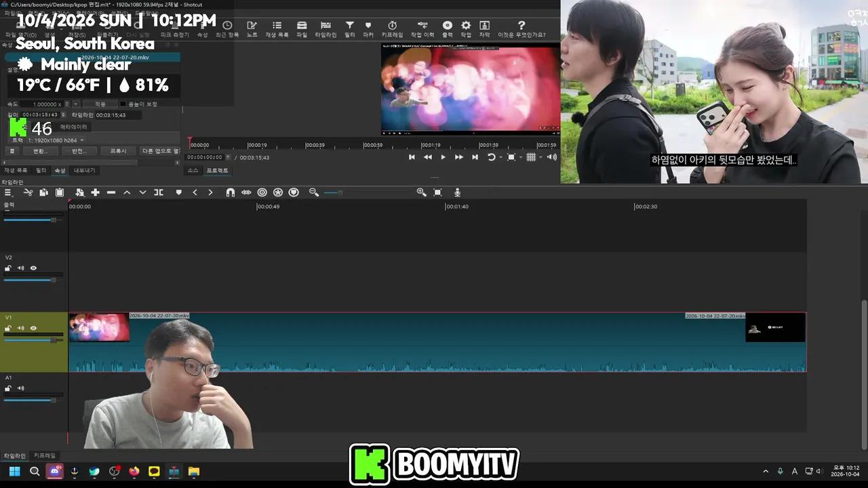The image size is (868, 488).
Task: Zoom out the timeline with magnifier minus
Action: [314, 192]
